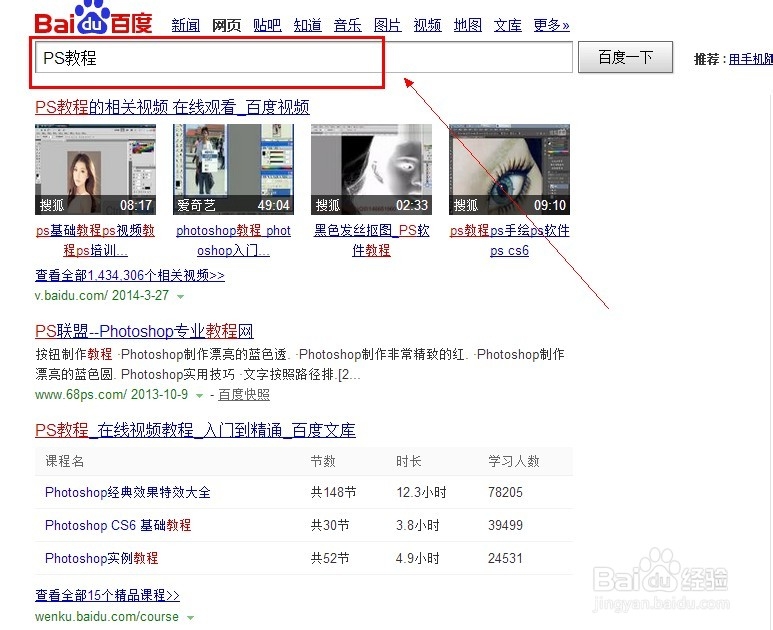The height and width of the screenshot is (630, 773).
Task: Click the 24531 learners count
Action: tap(505, 558)
